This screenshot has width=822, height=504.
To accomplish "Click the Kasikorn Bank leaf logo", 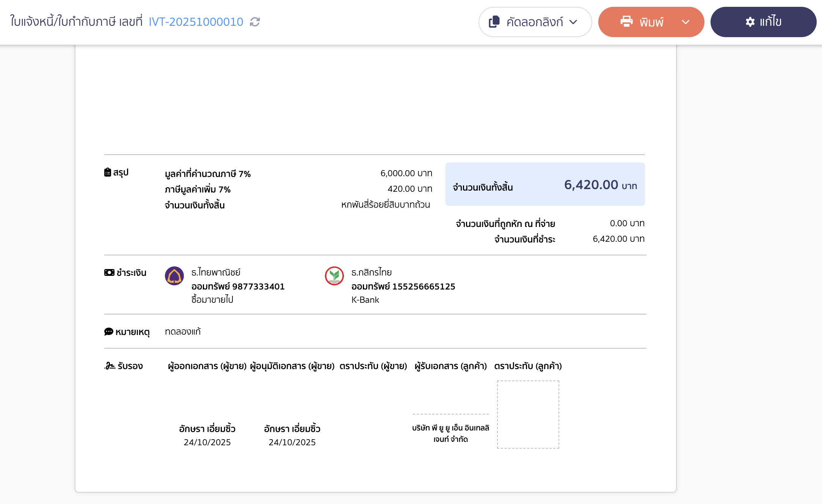I will click(334, 276).
